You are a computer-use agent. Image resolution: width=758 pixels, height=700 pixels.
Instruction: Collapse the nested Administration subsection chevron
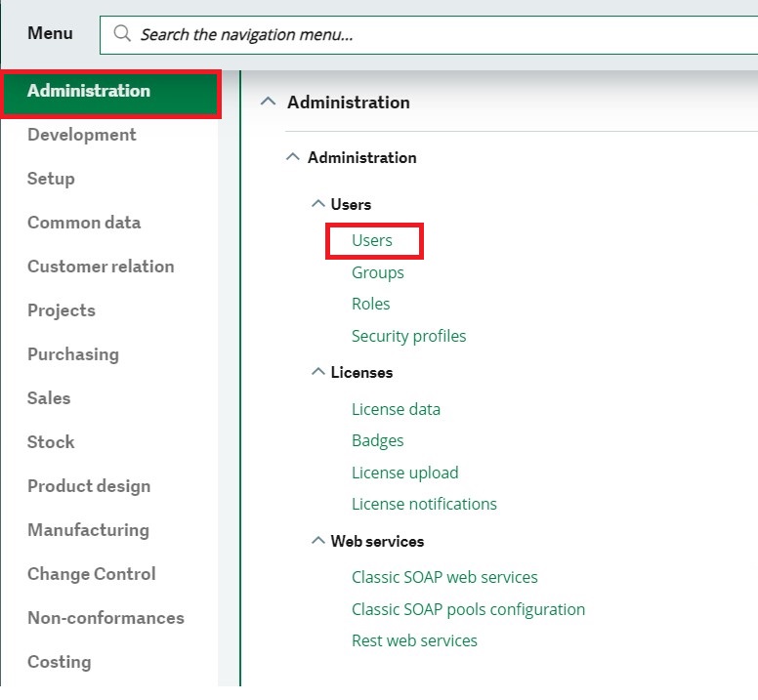tap(293, 157)
